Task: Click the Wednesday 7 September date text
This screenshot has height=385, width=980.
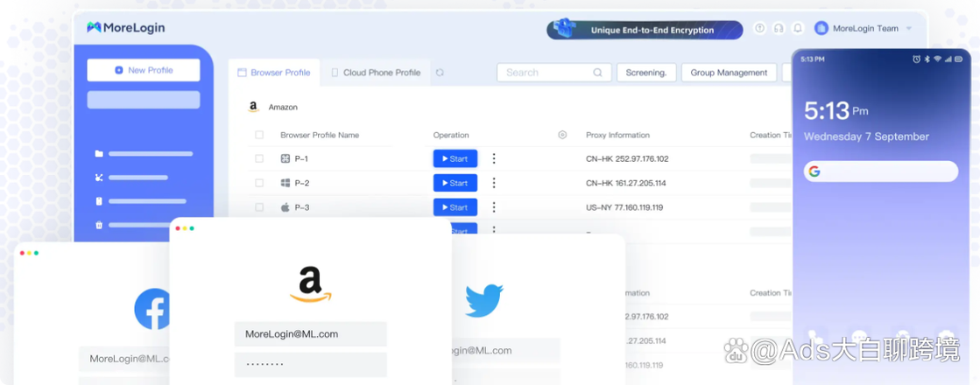Action: pyautogui.click(x=866, y=136)
